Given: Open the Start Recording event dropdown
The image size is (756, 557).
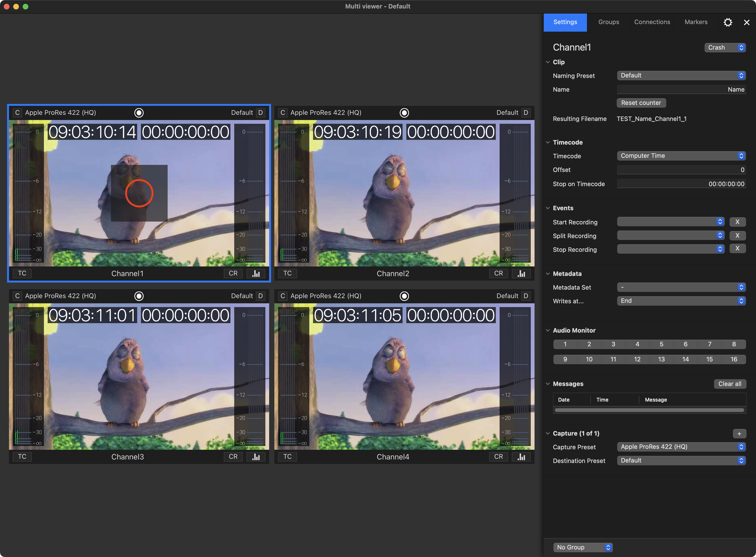Looking at the screenshot, I should pos(671,222).
